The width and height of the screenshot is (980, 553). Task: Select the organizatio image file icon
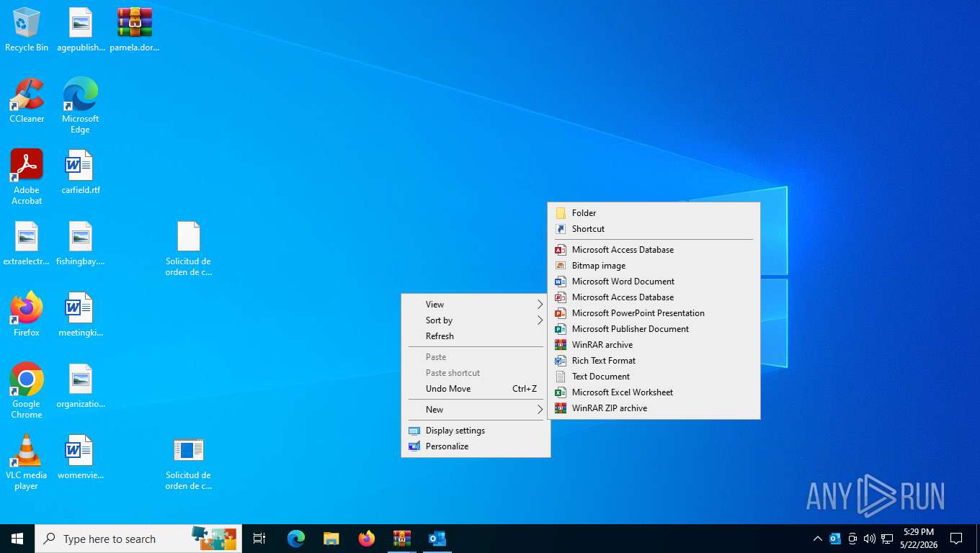[x=81, y=386]
